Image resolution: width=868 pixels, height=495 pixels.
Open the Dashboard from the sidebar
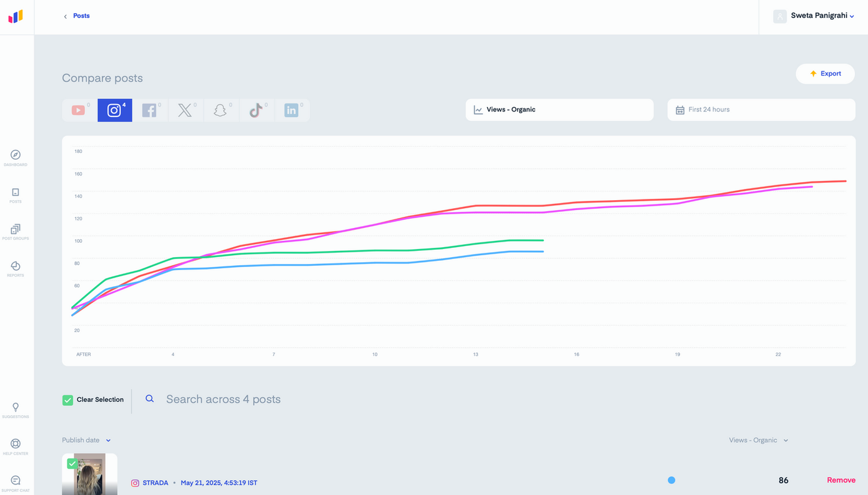pos(15,158)
